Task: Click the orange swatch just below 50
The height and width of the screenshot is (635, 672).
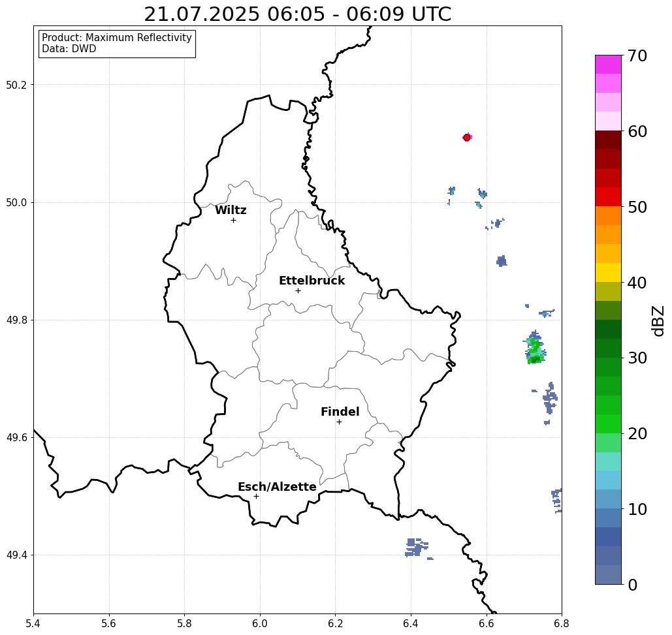Action: (608, 216)
